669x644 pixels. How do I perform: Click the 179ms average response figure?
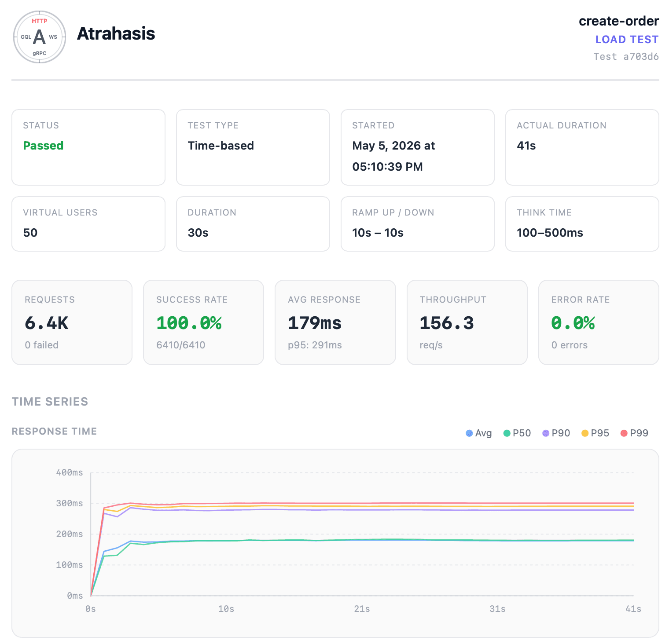coord(315,323)
